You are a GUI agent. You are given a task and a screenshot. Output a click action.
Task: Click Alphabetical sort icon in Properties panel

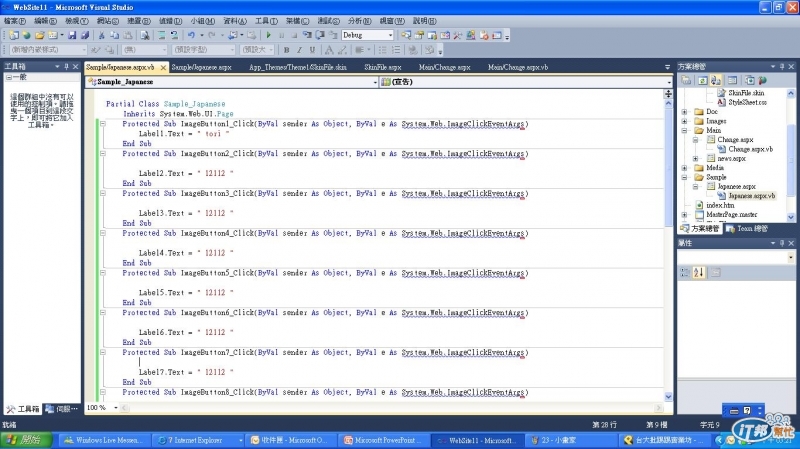(698, 272)
